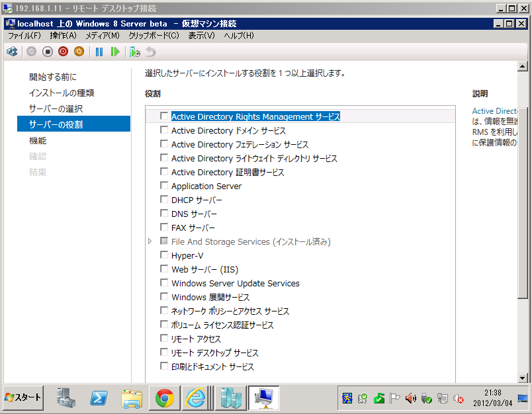Click the vertical scrollbar down arrow

[523, 378]
